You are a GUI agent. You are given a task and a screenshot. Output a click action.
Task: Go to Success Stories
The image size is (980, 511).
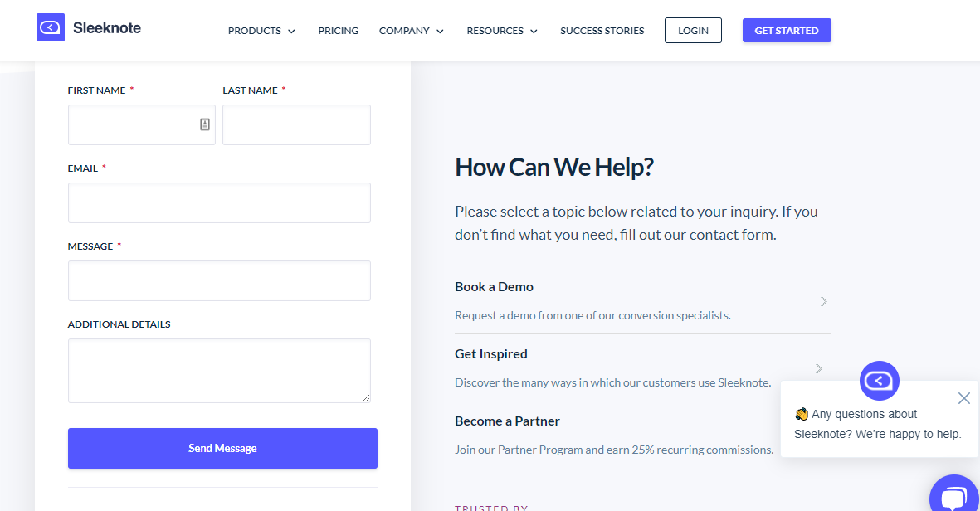[602, 31]
